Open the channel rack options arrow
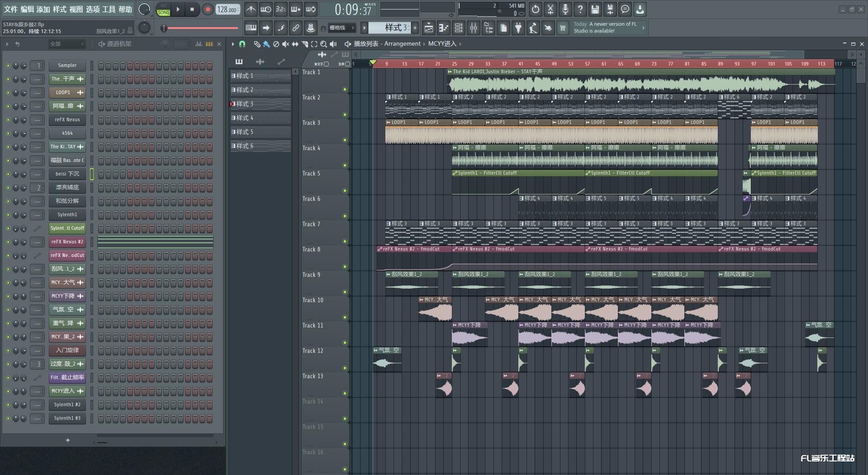The image size is (868, 475). coord(7,44)
